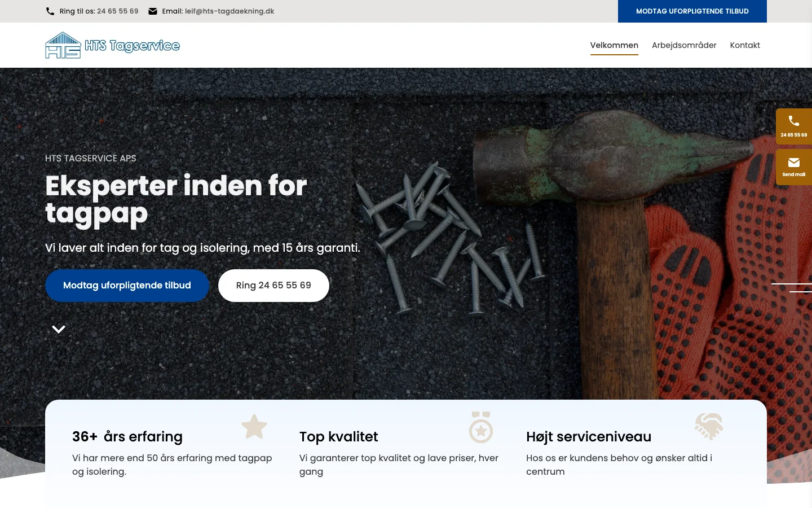
Task: Click the leif@hts-tagdaekning.dk email link
Action: 230,11
